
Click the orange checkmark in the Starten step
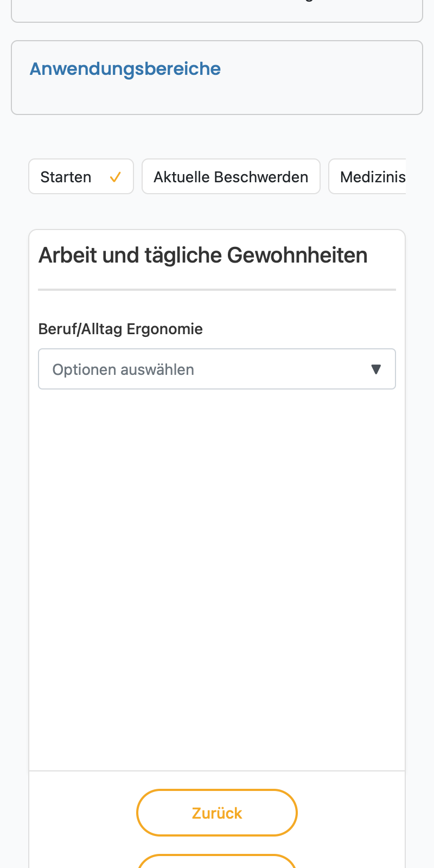[115, 177]
